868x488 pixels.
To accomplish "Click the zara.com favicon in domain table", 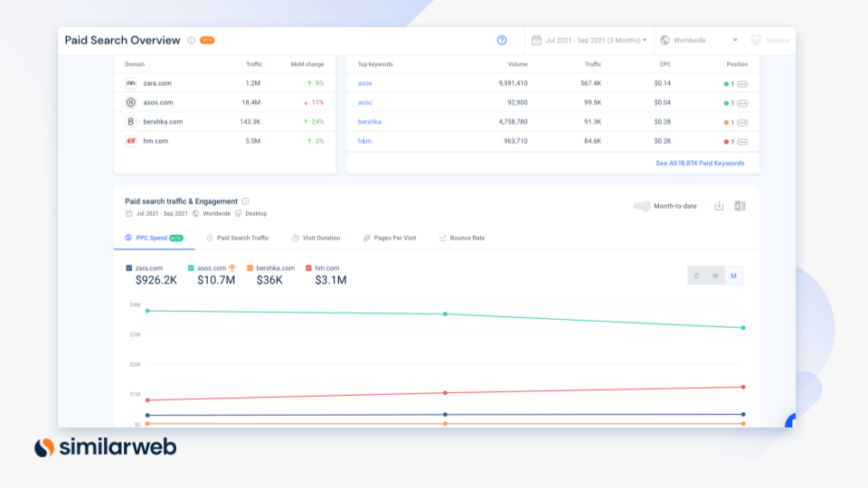I will 130,83.
